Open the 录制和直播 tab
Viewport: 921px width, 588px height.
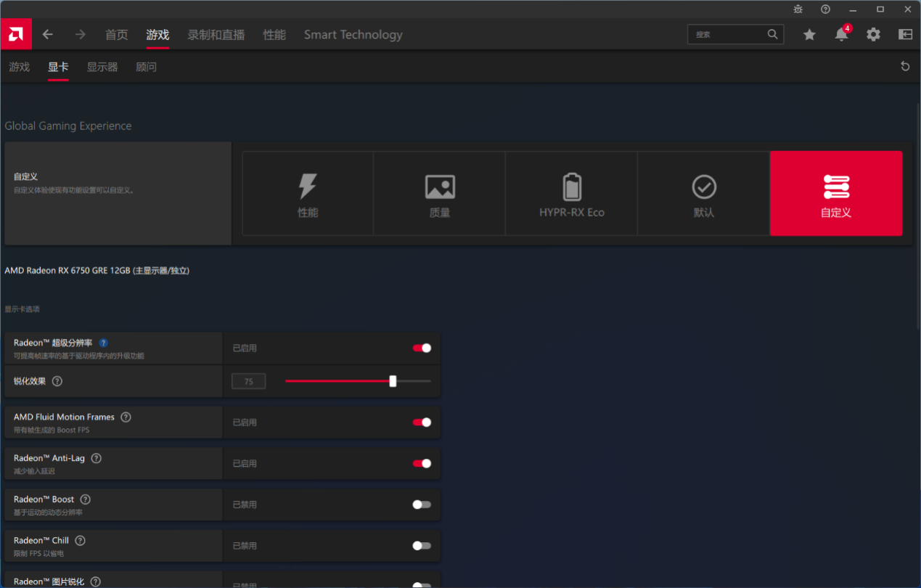point(216,35)
